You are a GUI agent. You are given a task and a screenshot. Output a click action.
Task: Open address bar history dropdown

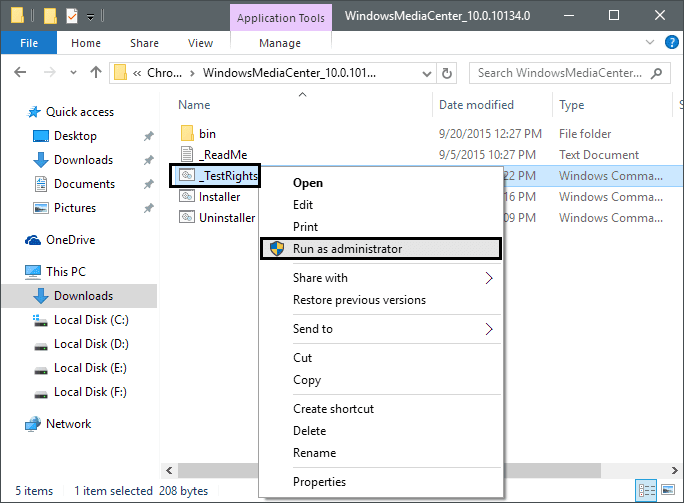tap(427, 74)
